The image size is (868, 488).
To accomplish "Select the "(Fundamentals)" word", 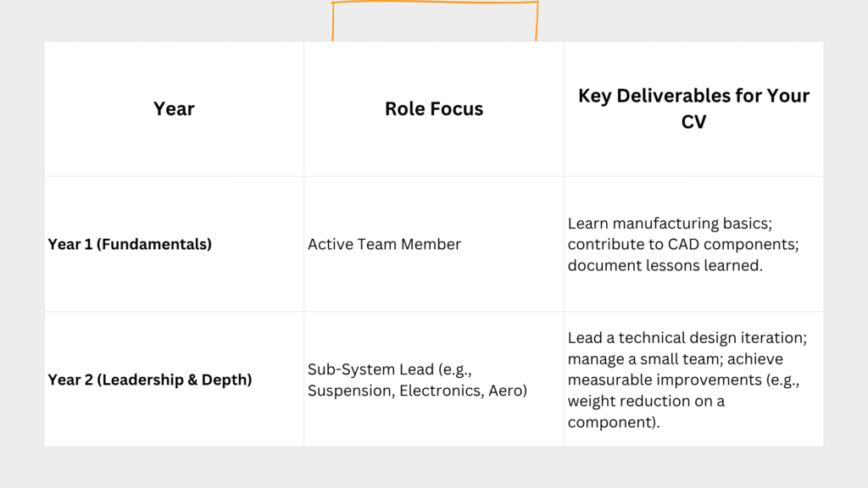I will click(x=154, y=244).
